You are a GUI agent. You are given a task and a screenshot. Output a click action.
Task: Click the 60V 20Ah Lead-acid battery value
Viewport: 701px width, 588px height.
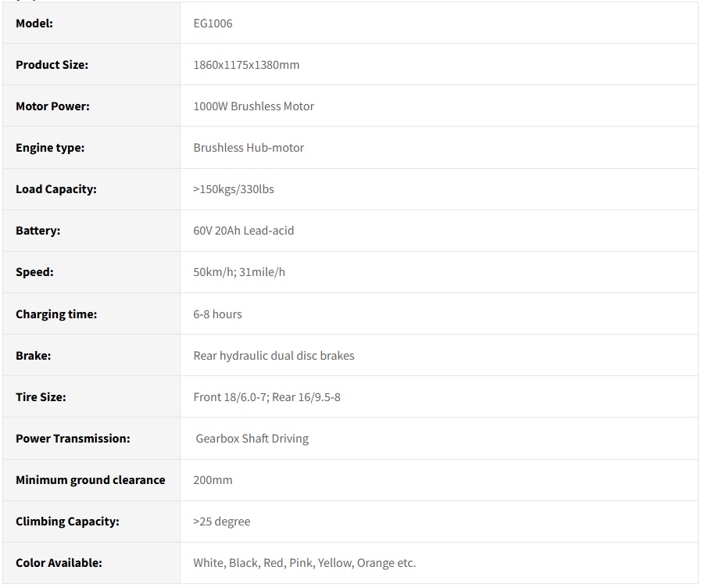(x=243, y=231)
